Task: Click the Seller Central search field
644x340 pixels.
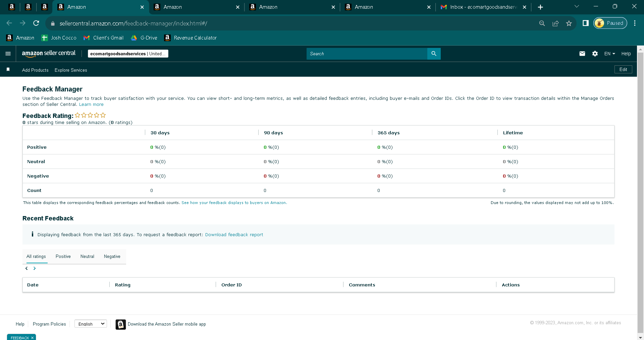Action: (x=367, y=54)
